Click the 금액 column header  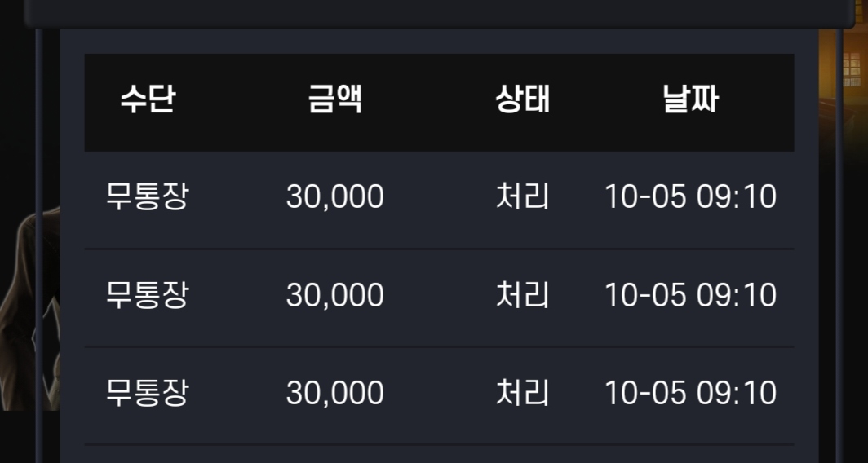pos(335,100)
